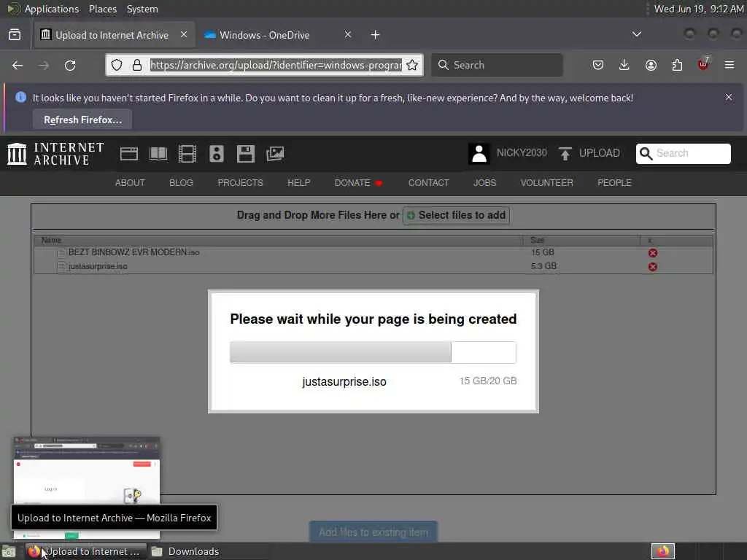Open the Firefox downloads icon
This screenshot has width=747, height=560.
624,65
